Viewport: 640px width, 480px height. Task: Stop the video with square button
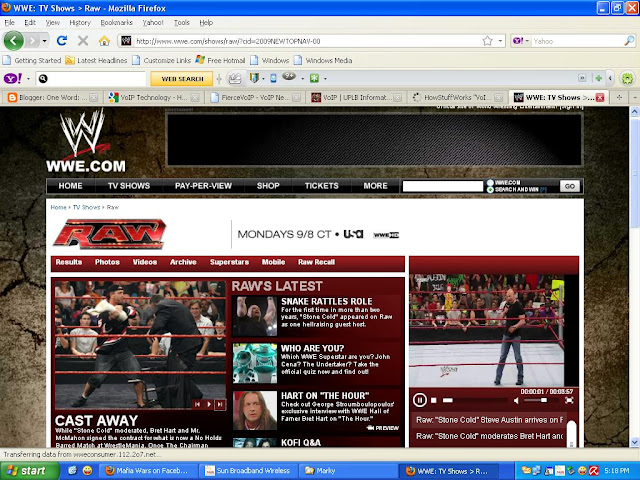coord(434,400)
